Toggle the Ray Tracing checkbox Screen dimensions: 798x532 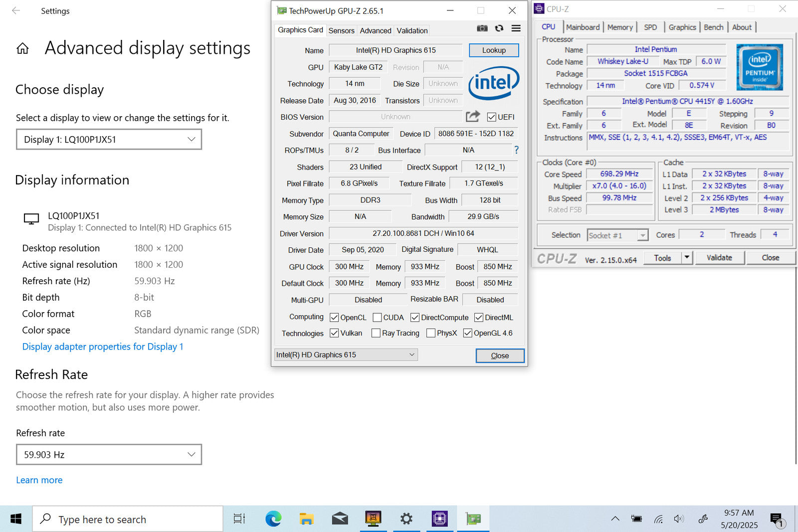coord(376,333)
